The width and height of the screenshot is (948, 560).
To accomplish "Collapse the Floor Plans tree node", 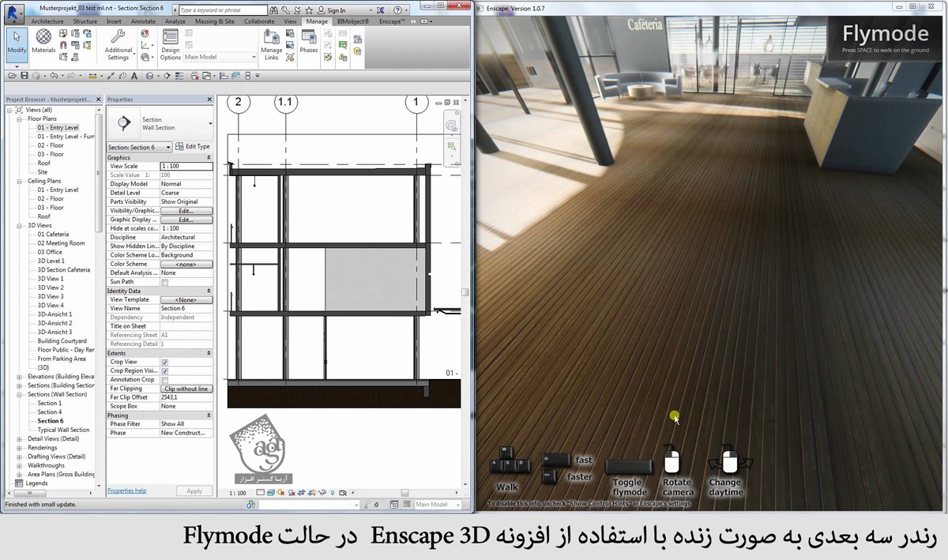I will (x=19, y=118).
